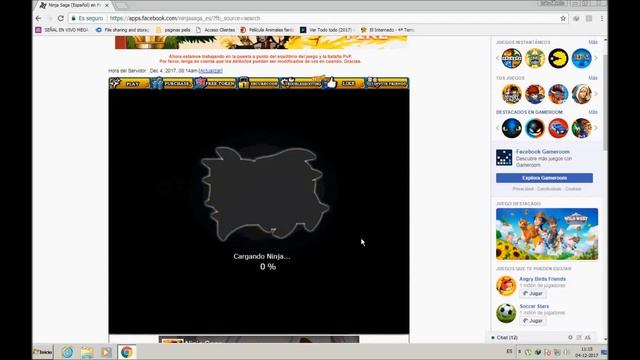
Task: Open the Cookies footer link
Action: (x=573, y=189)
